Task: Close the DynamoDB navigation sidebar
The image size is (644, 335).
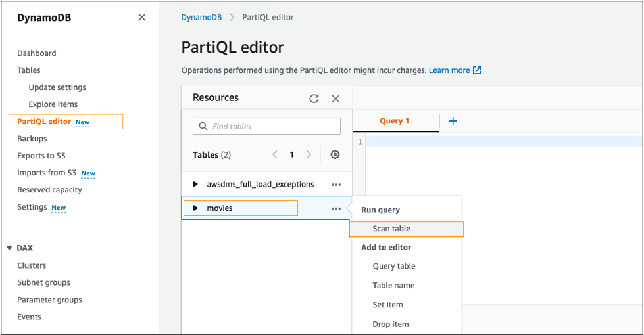Action: pyautogui.click(x=141, y=17)
